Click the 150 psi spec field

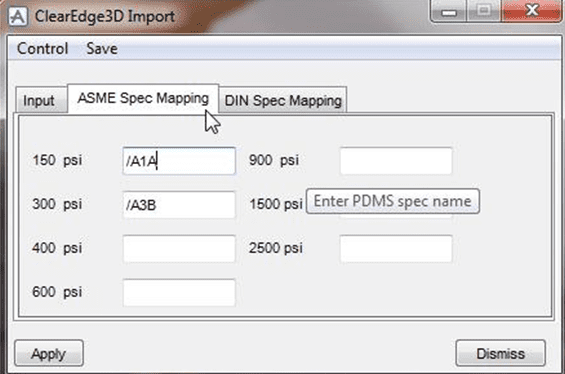[179, 161]
